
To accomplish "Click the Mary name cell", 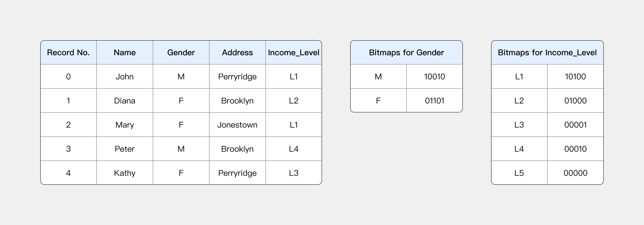I will click(x=125, y=125).
